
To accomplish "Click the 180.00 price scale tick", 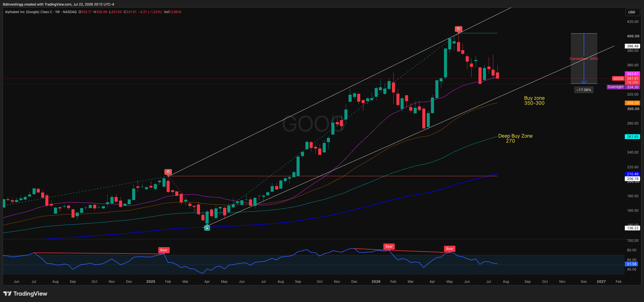I will [633, 196].
